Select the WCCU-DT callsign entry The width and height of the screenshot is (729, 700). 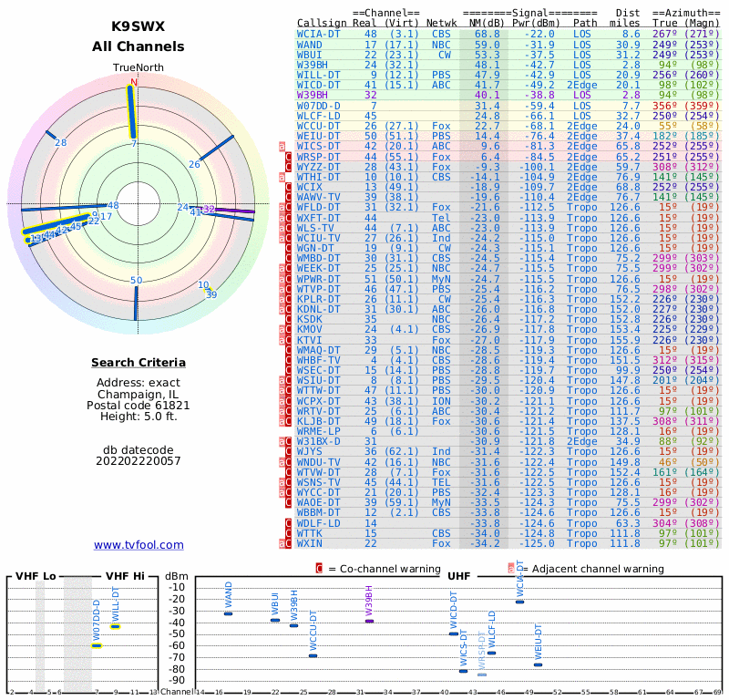[318, 126]
